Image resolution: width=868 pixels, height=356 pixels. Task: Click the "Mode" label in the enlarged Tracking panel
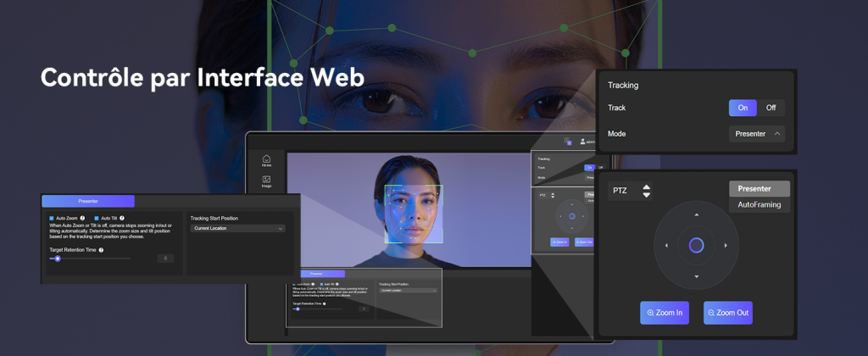(x=617, y=134)
